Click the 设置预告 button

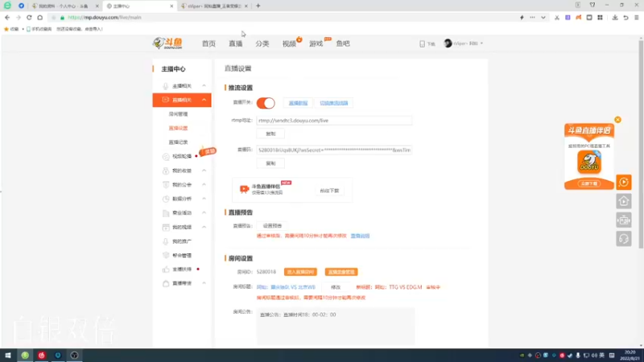tap(272, 226)
